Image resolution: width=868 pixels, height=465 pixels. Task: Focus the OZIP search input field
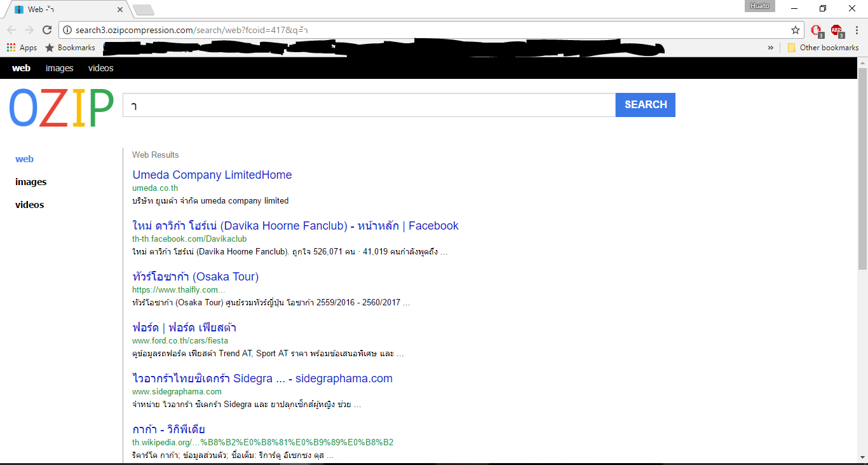coord(369,105)
